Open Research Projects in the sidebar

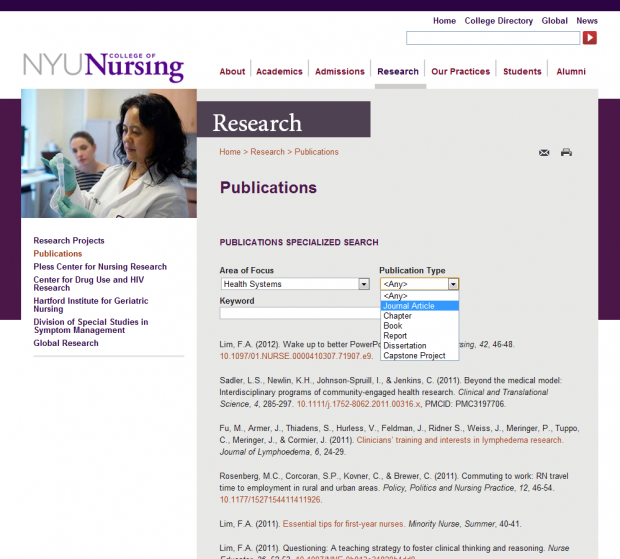pyautogui.click(x=69, y=241)
